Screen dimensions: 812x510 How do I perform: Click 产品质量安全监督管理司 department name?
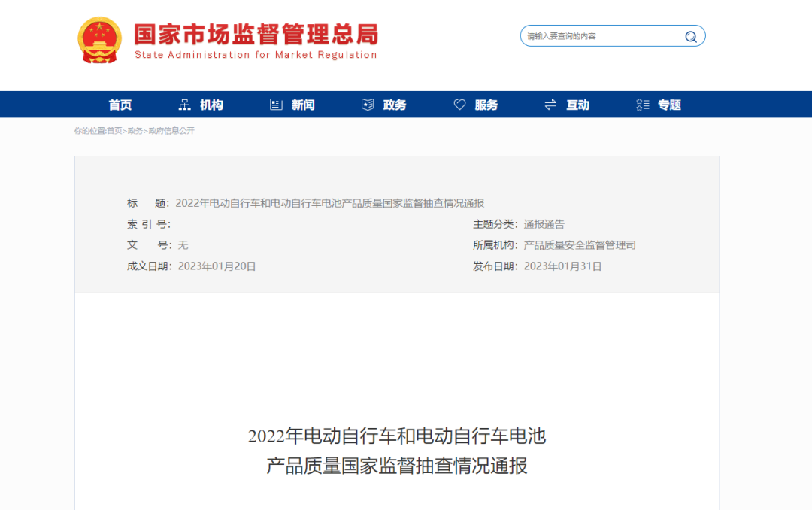click(x=580, y=245)
